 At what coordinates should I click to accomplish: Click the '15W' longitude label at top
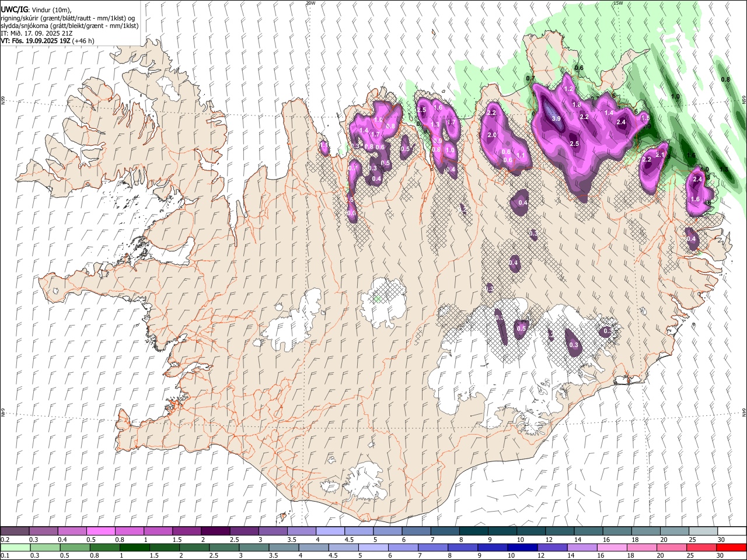click(618, 3)
